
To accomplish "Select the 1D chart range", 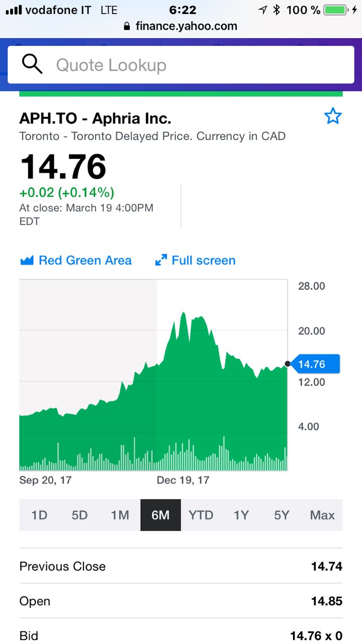I will pos(39,515).
